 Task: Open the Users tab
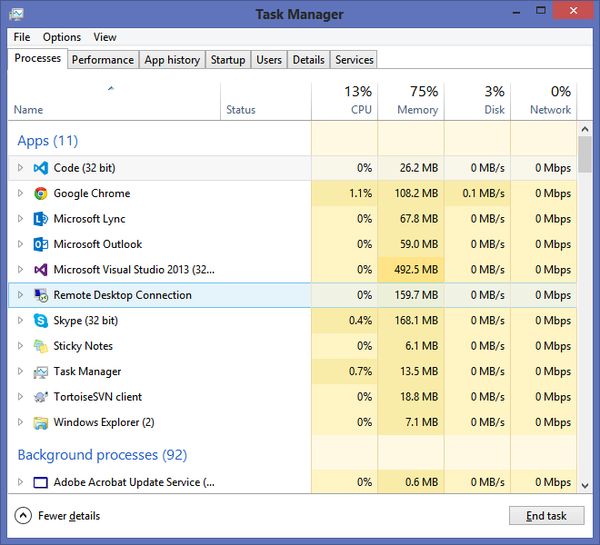click(x=269, y=60)
